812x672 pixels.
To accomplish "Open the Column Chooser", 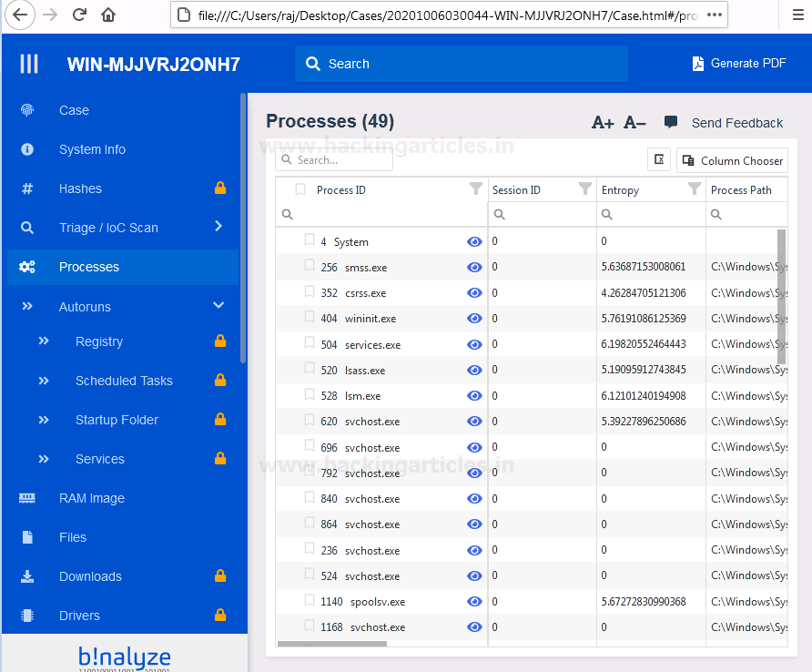I will (x=732, y=160).
